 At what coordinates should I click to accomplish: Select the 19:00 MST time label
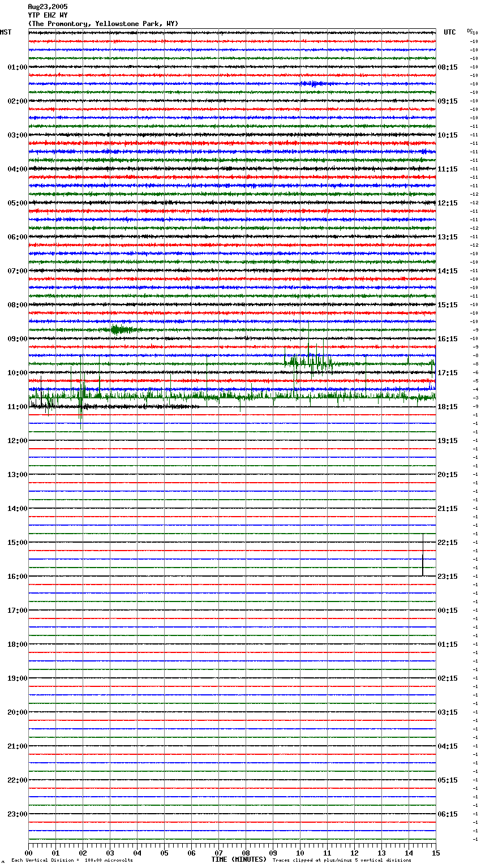click(18, 678)
